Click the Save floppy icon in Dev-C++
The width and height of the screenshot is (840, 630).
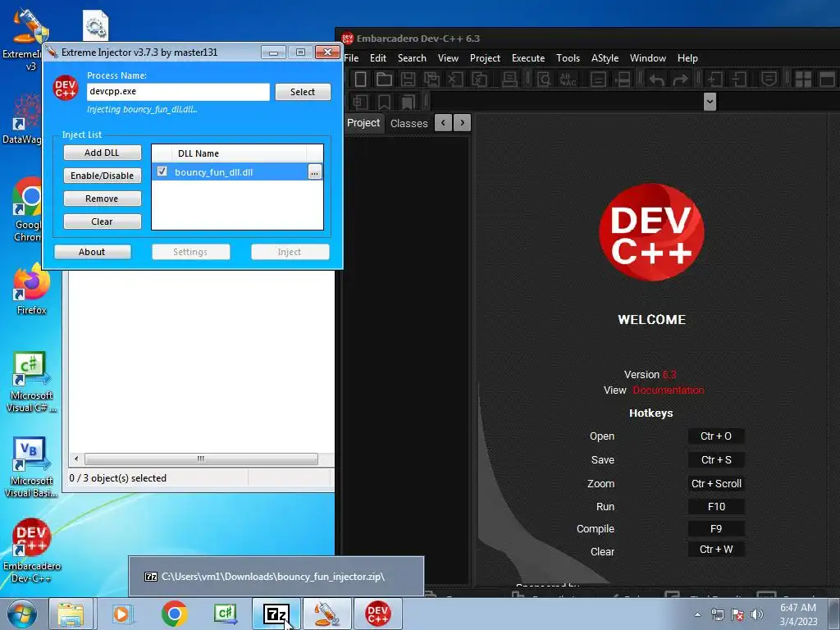click(409, 80)
